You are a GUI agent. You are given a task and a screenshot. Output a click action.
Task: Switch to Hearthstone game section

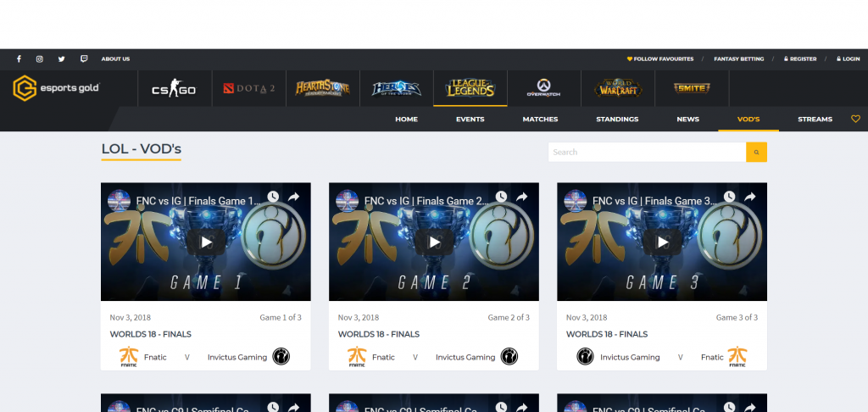pos(322,88)
